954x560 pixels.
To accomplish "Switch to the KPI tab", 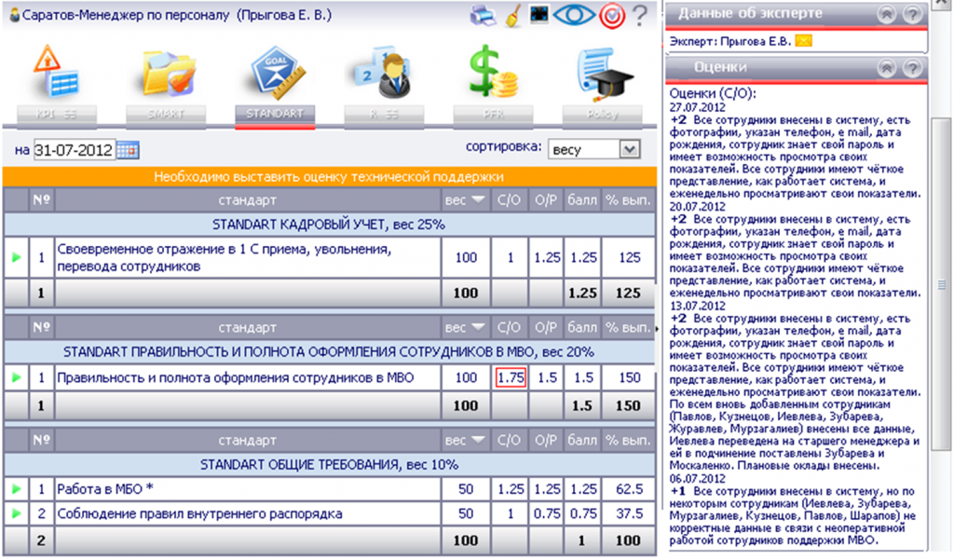I will click(x=57, y=115).
